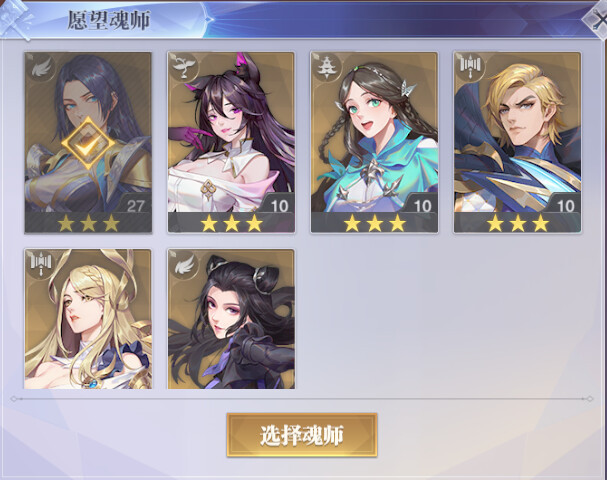Viewport: 607px width, 480px height.
Task: Click the level 10 badge on the blond man card
Action: coord(564,204)
